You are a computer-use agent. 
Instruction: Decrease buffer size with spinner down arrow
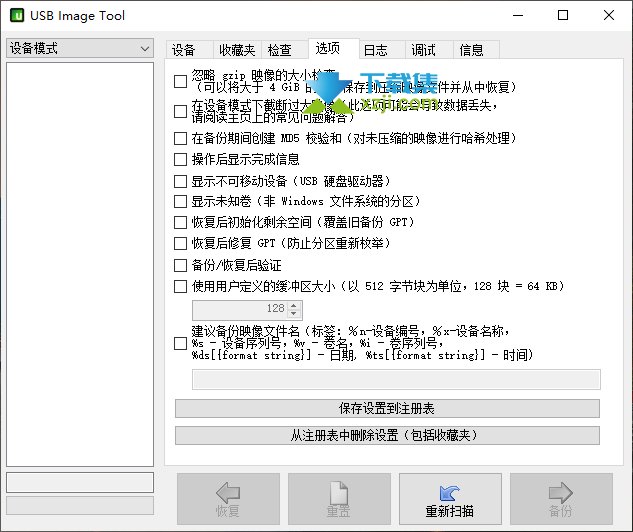[294, 314]
